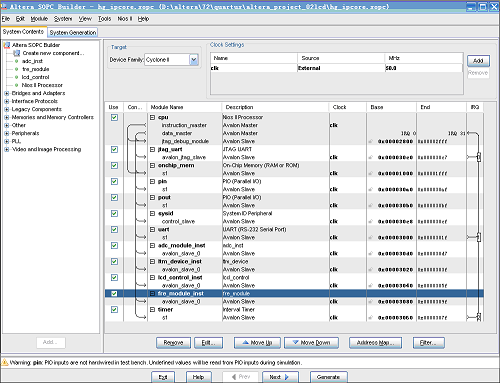This screenshot has height=383, width=500.
Task: Click the Move Up button
Action: click(257, 343)
